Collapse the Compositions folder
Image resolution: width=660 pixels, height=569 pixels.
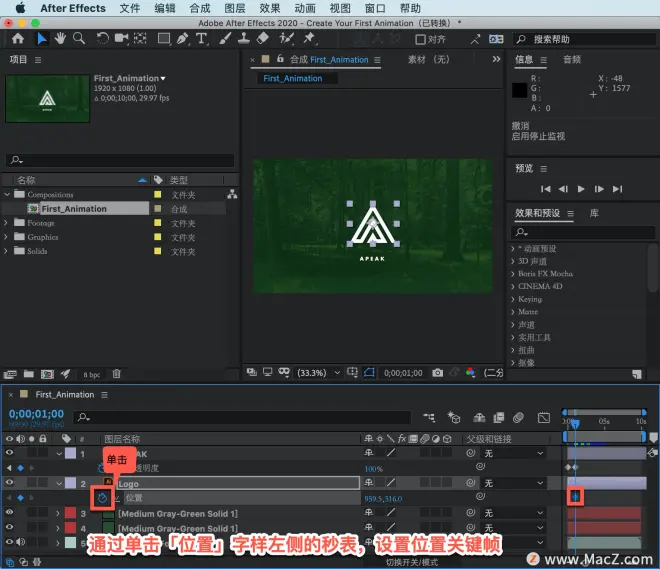[x=7, y=194]
